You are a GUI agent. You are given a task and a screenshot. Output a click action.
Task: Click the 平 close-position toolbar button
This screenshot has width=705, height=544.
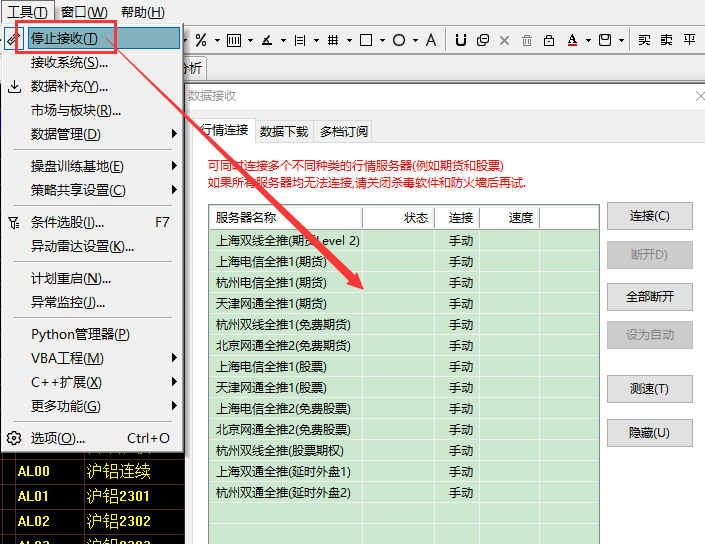(x=689, y=40)
